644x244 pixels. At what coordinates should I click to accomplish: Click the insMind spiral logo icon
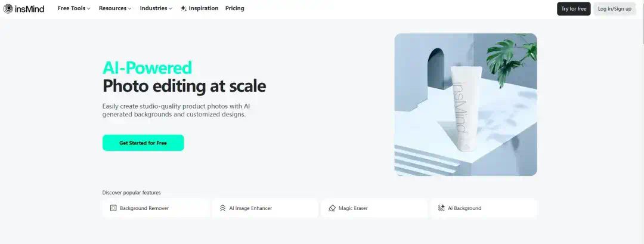pos(8,8)
